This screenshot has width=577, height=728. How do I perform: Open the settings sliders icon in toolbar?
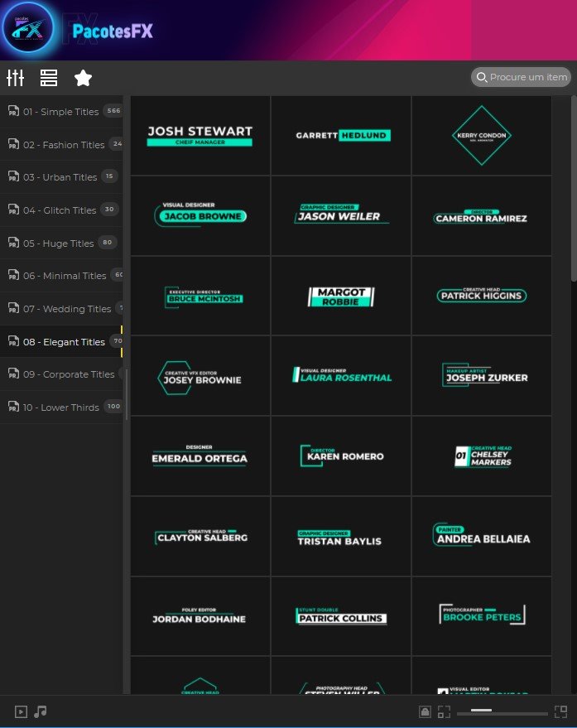[x=15, y=78]
